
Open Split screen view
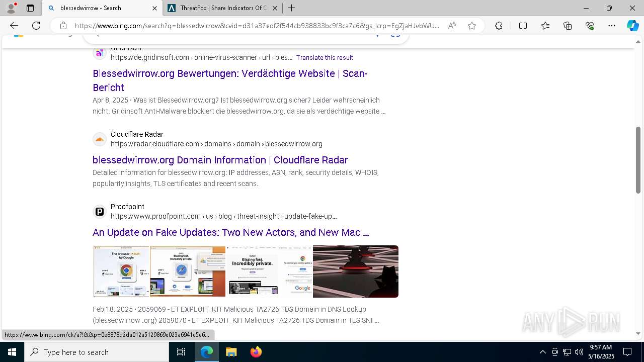point(523,26)
